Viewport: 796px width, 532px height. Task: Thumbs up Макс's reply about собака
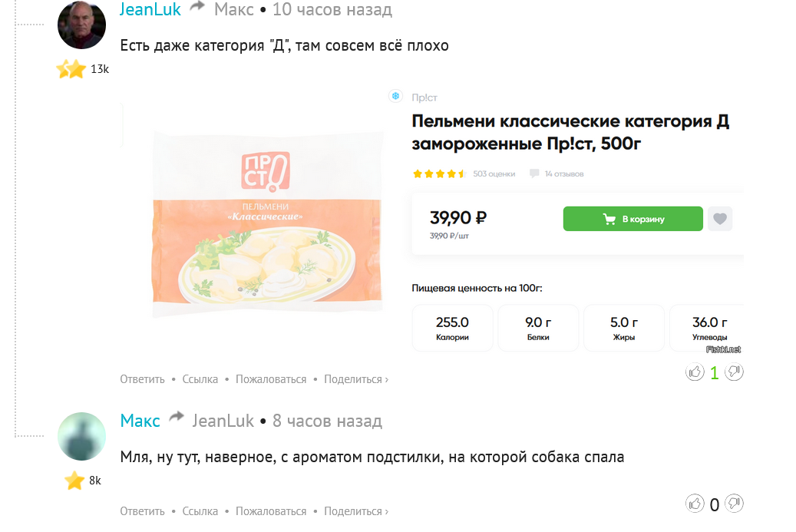tap(695, 504)
